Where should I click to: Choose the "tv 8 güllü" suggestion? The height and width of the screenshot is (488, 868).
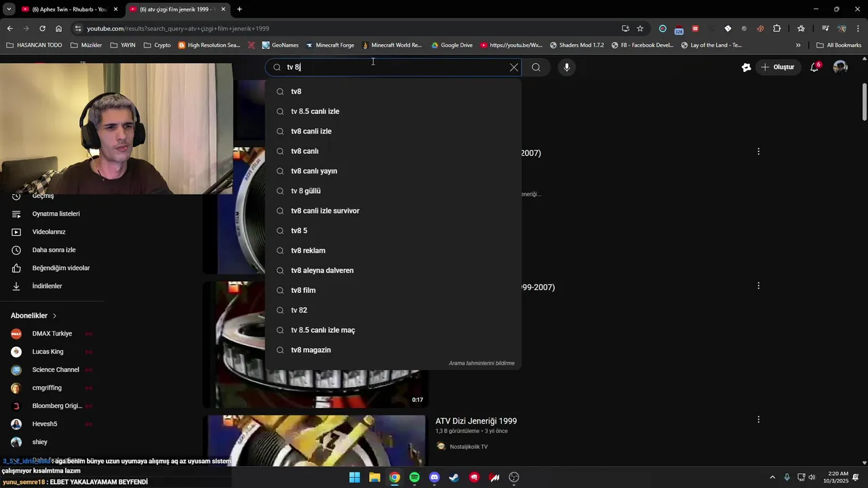(393, 191)
